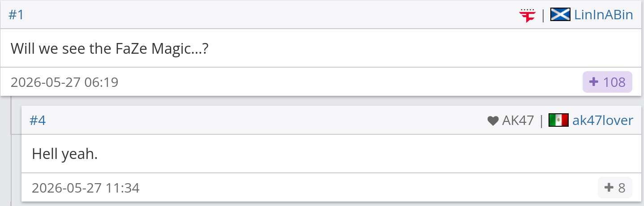Toggle the 8 upvote on reply #4

(615, 188)
